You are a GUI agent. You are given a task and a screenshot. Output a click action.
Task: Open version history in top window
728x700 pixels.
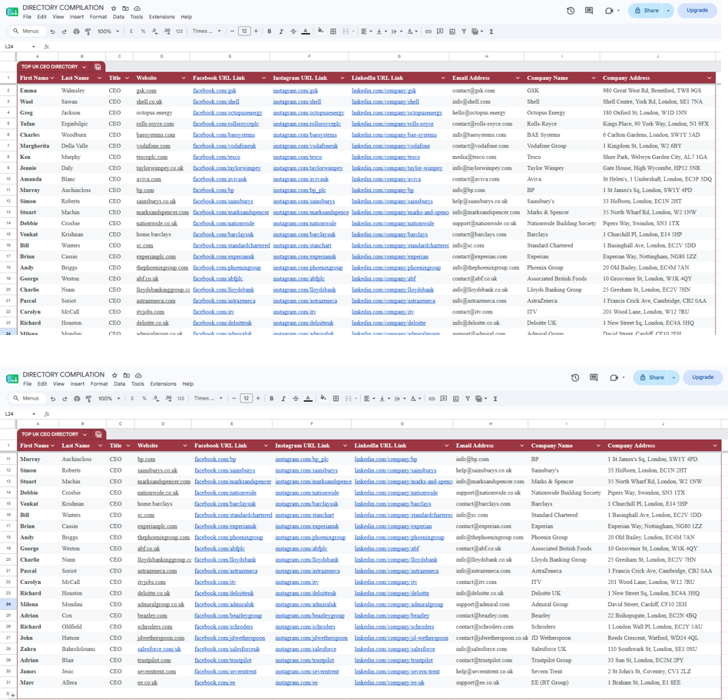pos(571,11)
